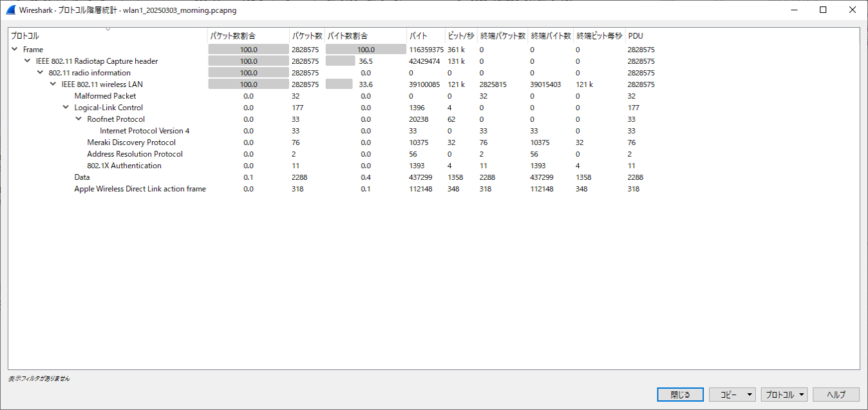Select the Address Resolution Protocol row

point(434,154)
